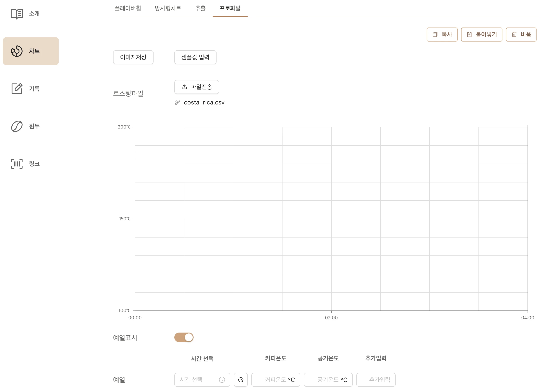Click the 기록 sidebar label
Image resolution: width=556 pixels, height=392 pixels.
point(34,88)
